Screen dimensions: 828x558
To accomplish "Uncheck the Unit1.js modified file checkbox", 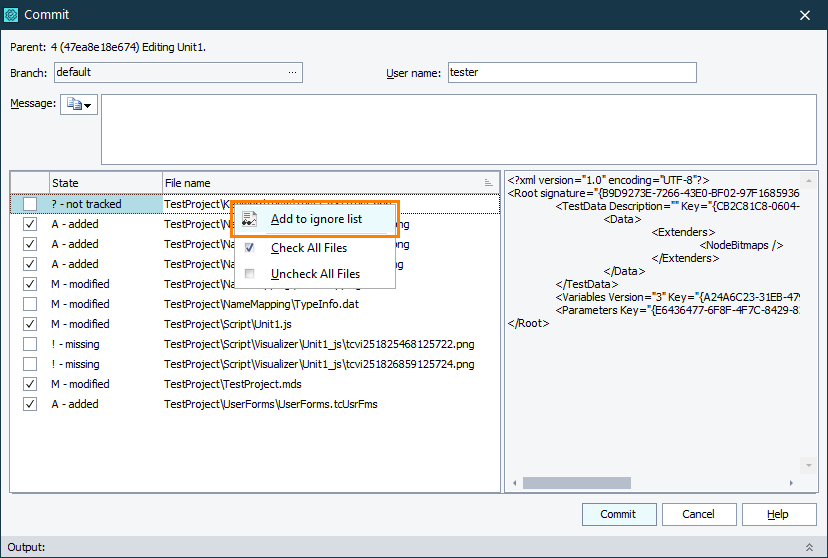I will click(30, 324).
